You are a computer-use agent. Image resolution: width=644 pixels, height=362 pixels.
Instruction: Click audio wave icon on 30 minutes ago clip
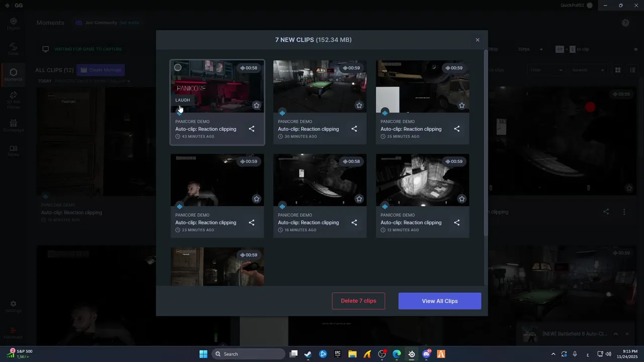(x=282, y=113)
